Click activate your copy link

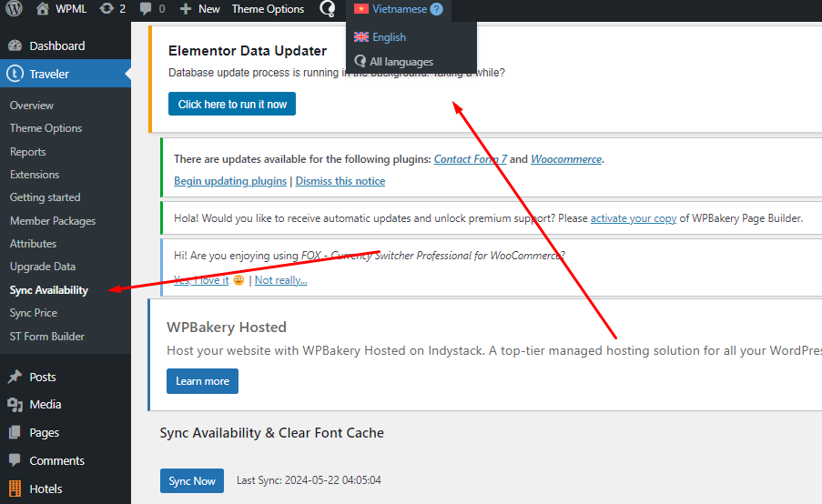(634, 218)
